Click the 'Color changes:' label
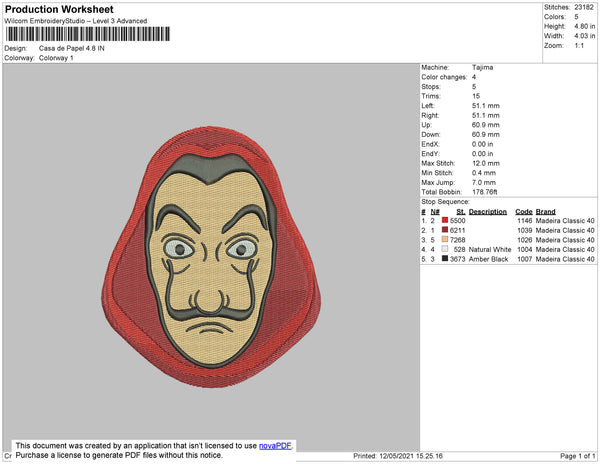The image size is (600, 464). click(x=444, y=77)
